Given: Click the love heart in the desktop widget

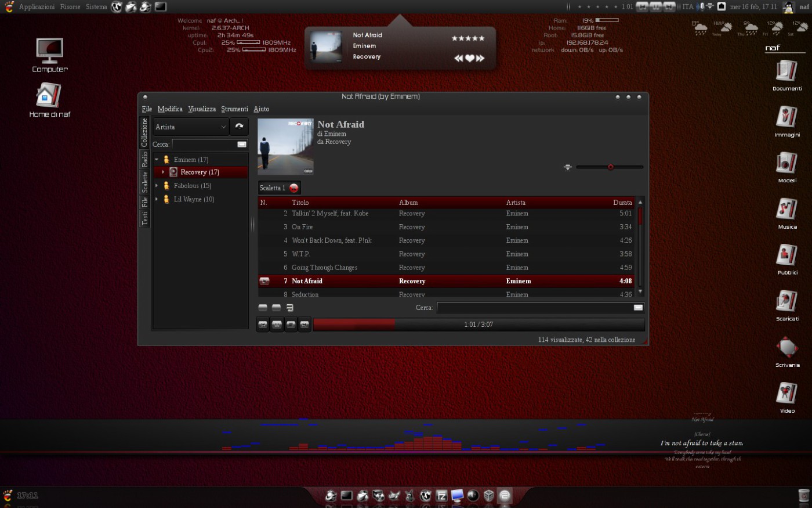Looking at the screenshot, I should tap(470, 58).
